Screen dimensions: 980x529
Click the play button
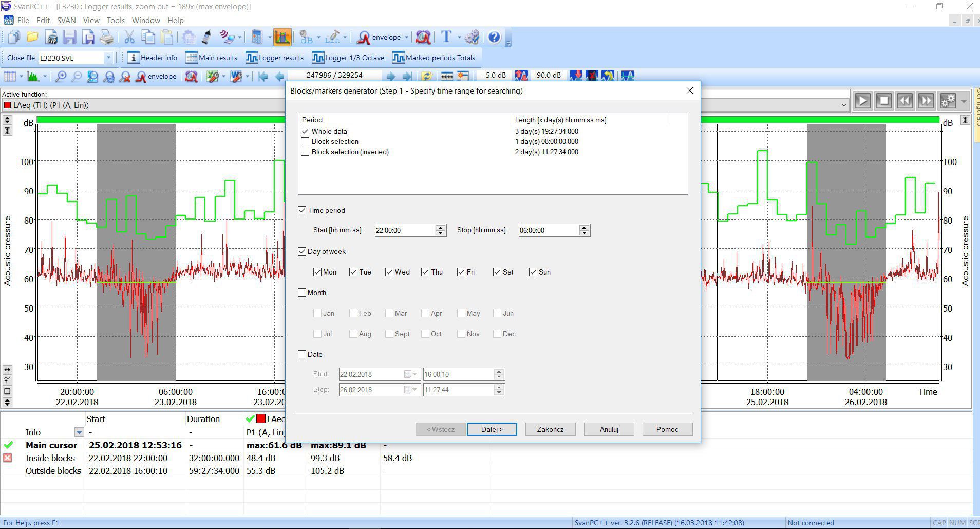click(863, 101)
